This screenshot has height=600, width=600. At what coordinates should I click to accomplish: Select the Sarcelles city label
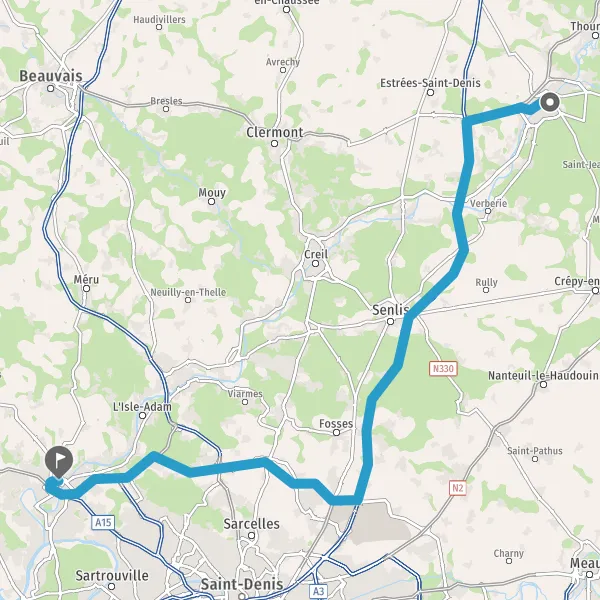pyautogui.click(x=251, y=524)
